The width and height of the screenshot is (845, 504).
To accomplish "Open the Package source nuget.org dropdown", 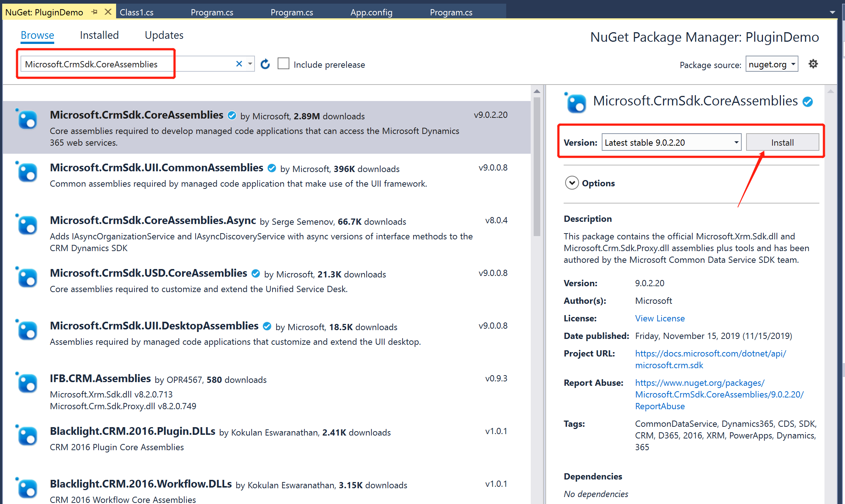I will click(772, 64).
